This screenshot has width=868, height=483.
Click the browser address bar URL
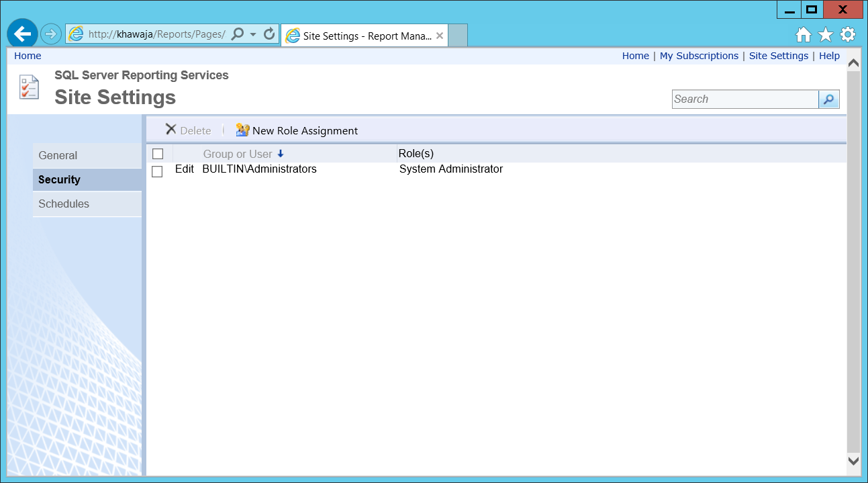pos(156,34)
